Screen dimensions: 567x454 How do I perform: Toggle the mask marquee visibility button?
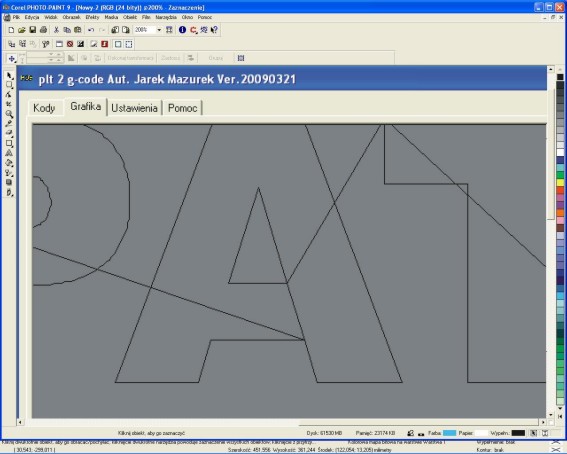click(129, 44)
